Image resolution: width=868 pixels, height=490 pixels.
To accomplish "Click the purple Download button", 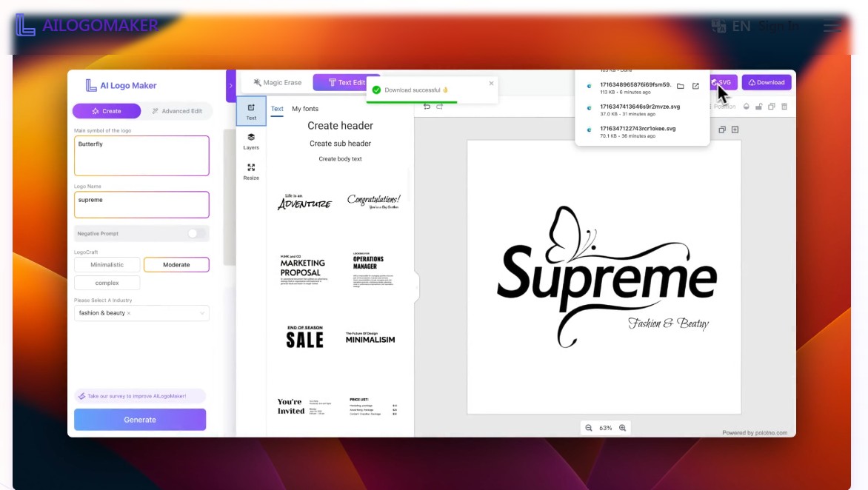I will click(x=766, y=82).
